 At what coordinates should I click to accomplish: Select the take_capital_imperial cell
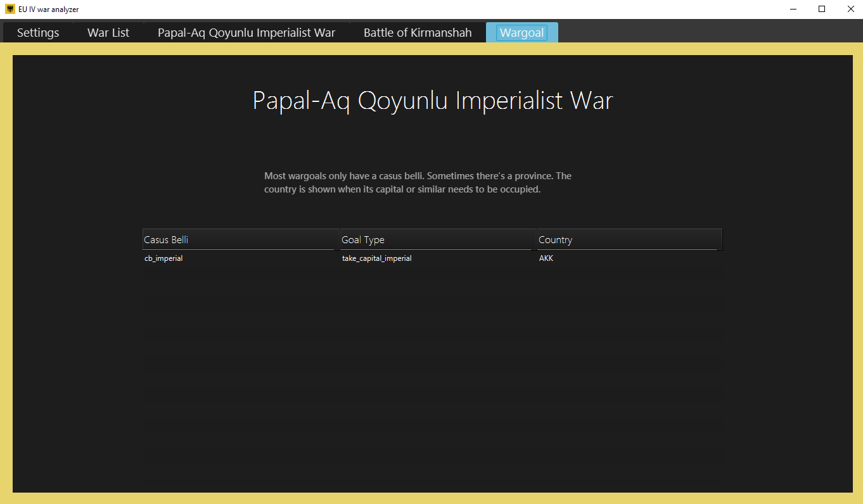[438, 258]
